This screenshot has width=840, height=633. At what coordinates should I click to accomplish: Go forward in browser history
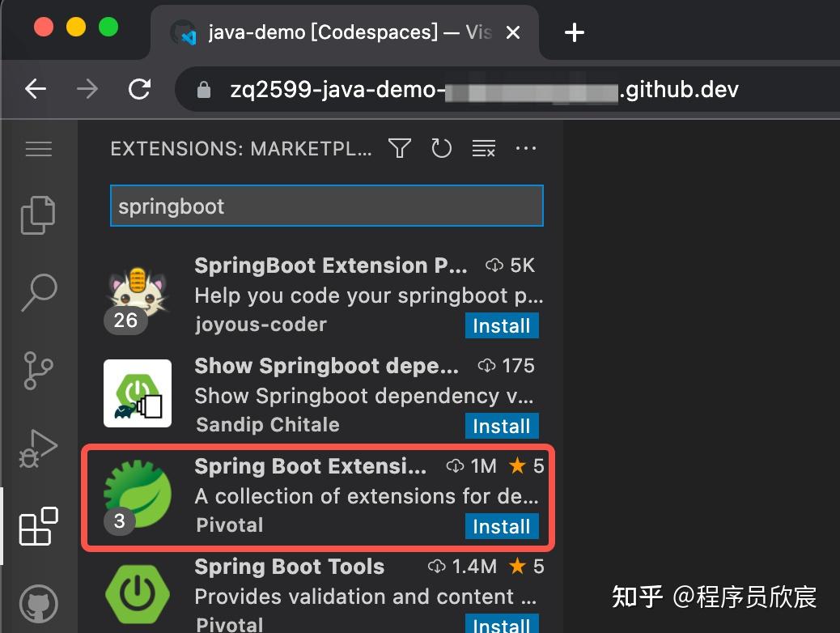coord(87,88)
